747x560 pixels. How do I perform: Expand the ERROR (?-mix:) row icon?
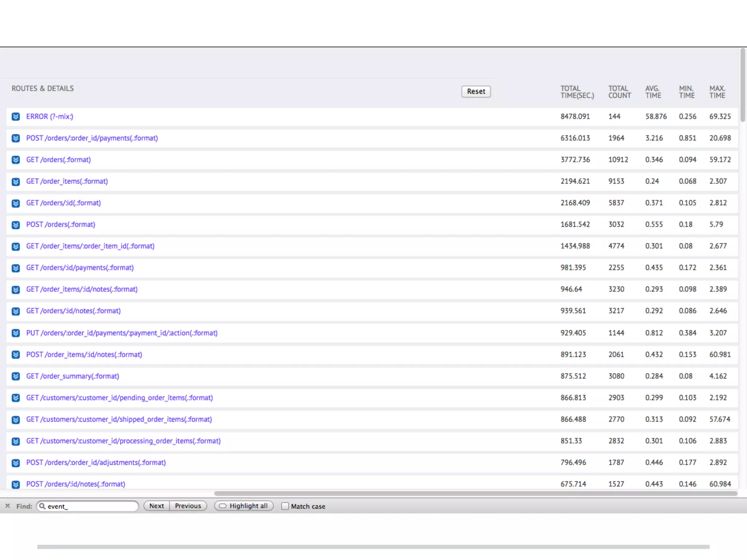pyautogui.click(x=16, y=117)
